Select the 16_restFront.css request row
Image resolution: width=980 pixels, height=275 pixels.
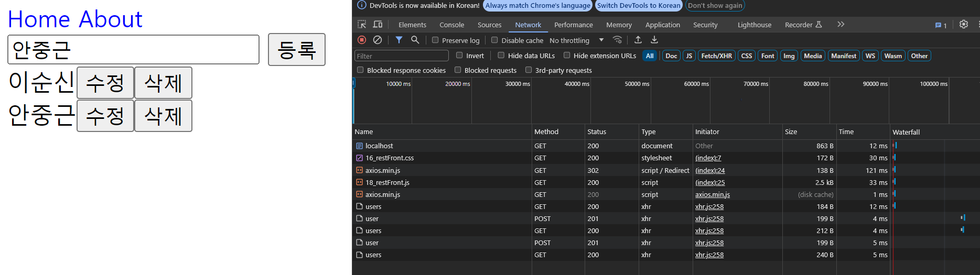click(x=666, y=158)
